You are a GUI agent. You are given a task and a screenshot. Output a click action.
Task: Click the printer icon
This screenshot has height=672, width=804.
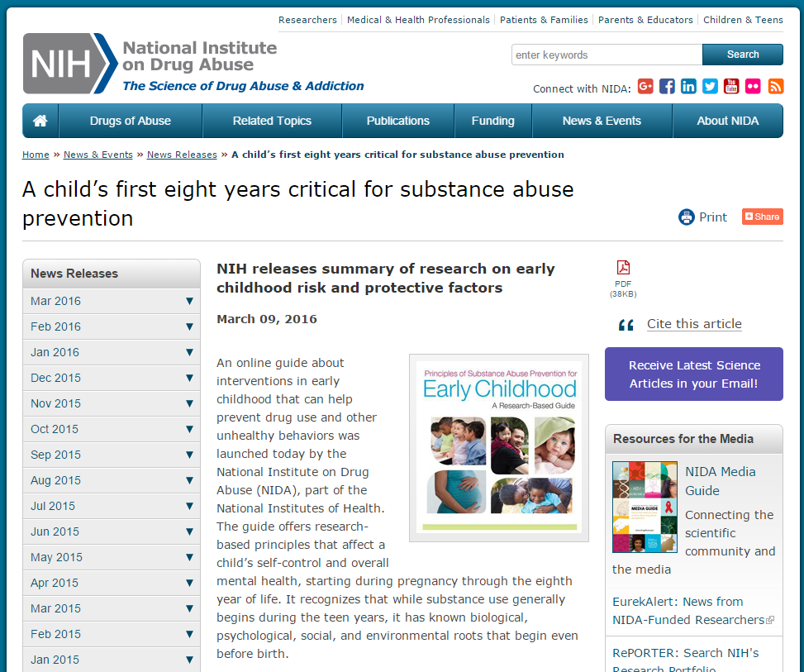coord(686,217)
